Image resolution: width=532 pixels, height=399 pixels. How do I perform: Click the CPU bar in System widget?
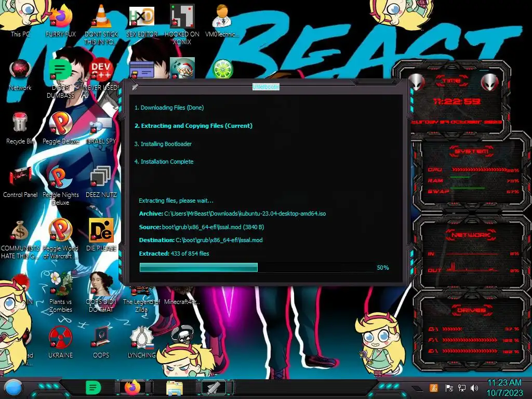tap(479, 169)
